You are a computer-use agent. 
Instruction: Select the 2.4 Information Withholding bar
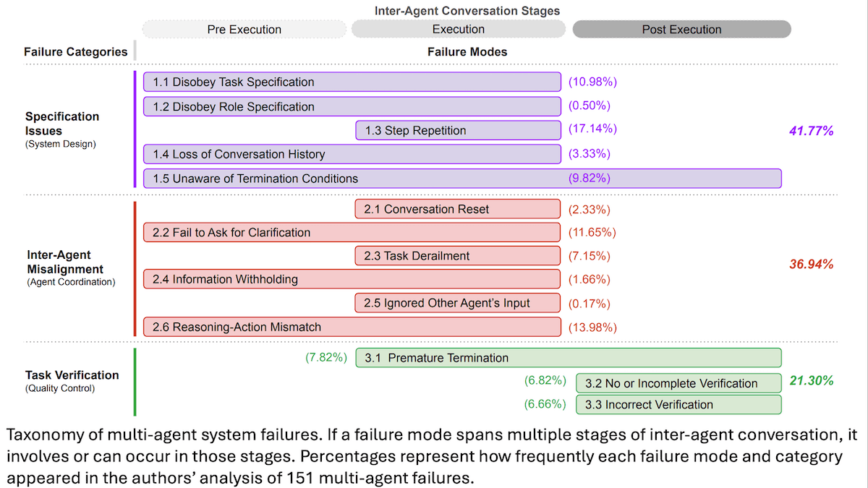click(x=352, y=279)
